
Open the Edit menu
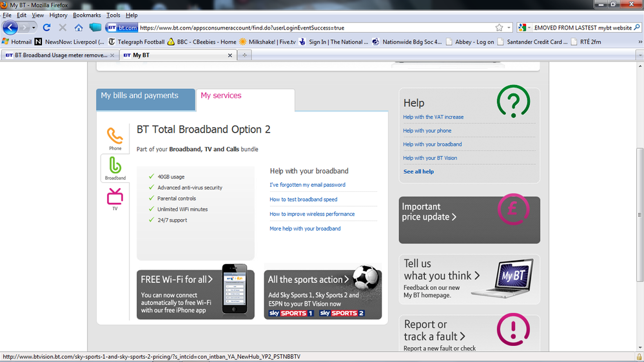coord(21,15)
